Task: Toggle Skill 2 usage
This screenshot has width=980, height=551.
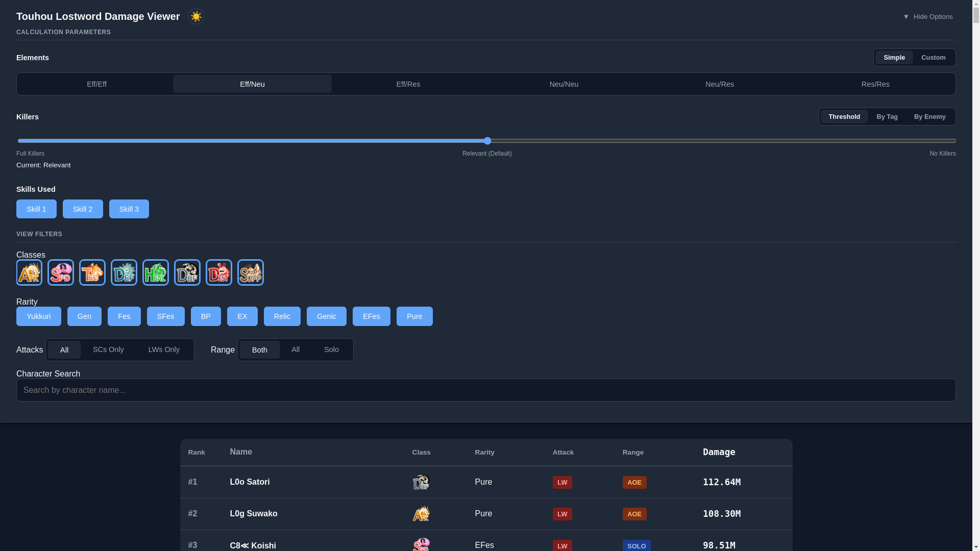Action: [x=83, y=209]
